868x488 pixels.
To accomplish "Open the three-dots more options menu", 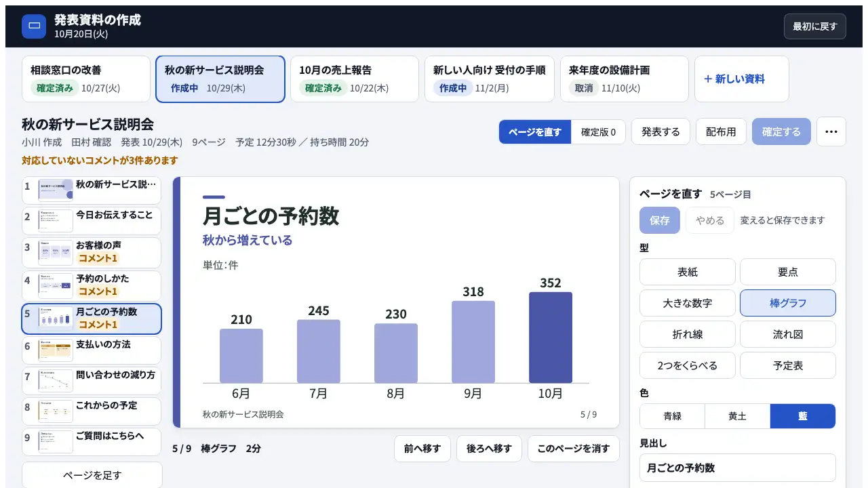I will click(831, 131).
